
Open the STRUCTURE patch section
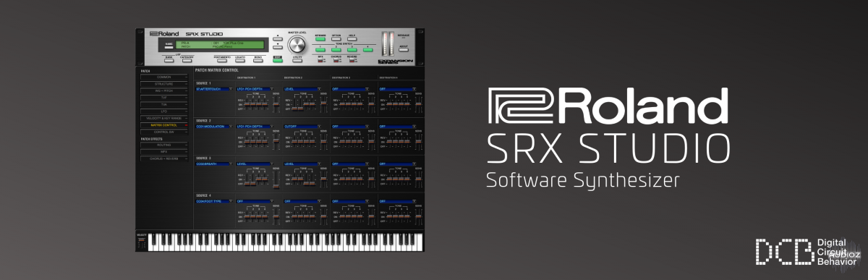165,84
